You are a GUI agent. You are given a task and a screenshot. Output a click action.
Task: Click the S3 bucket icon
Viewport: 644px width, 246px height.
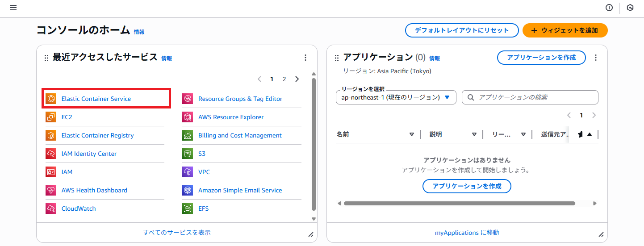[188, 154]
